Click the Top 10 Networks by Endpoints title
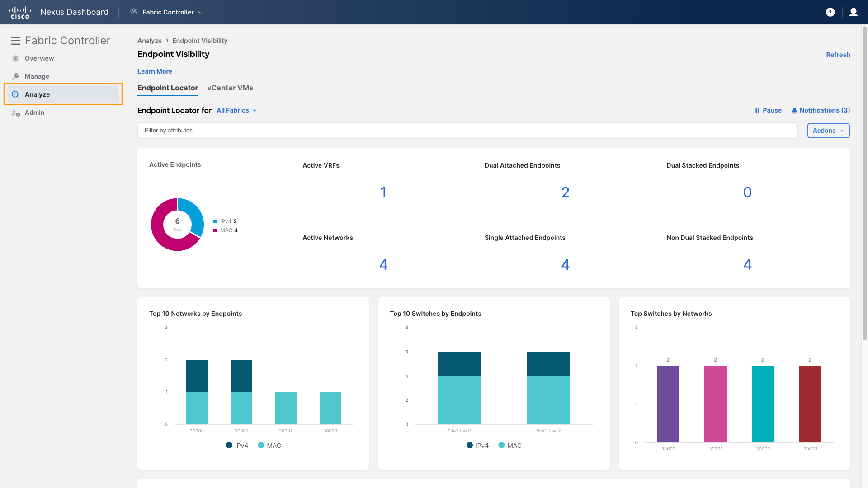The height and width of the screenshot is (488, 868). 195,314
